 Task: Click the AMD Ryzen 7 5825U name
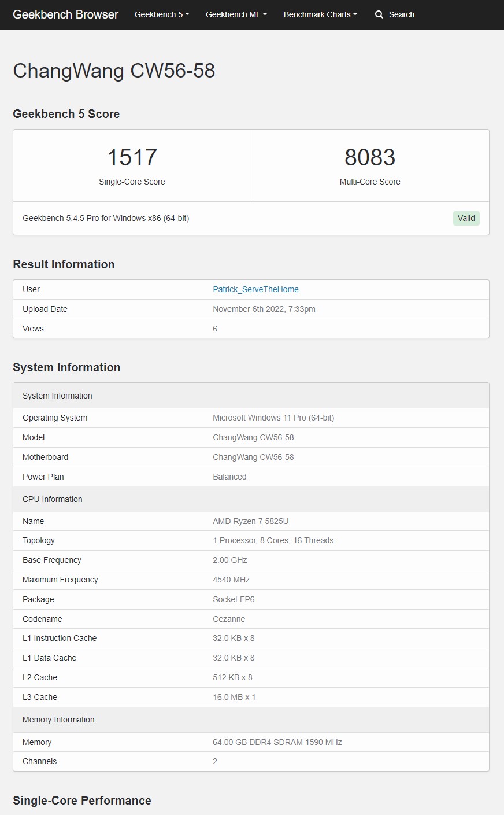(x=250, y=521)
